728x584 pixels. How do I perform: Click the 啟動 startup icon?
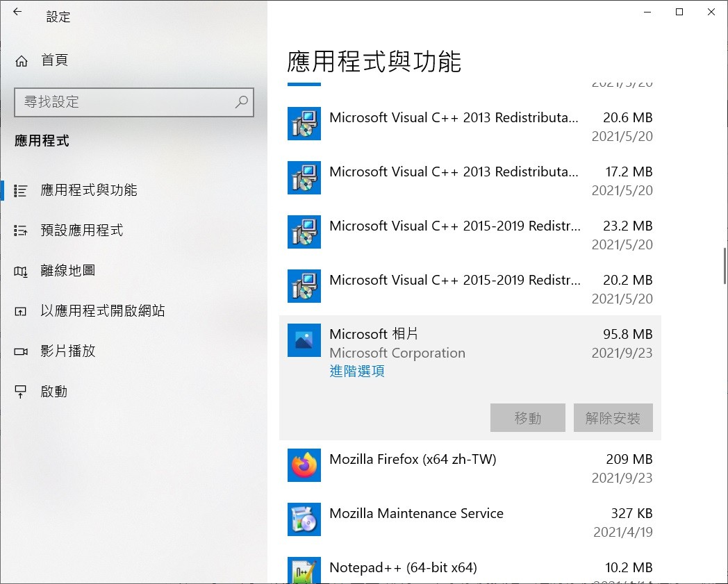coord(20,392)
